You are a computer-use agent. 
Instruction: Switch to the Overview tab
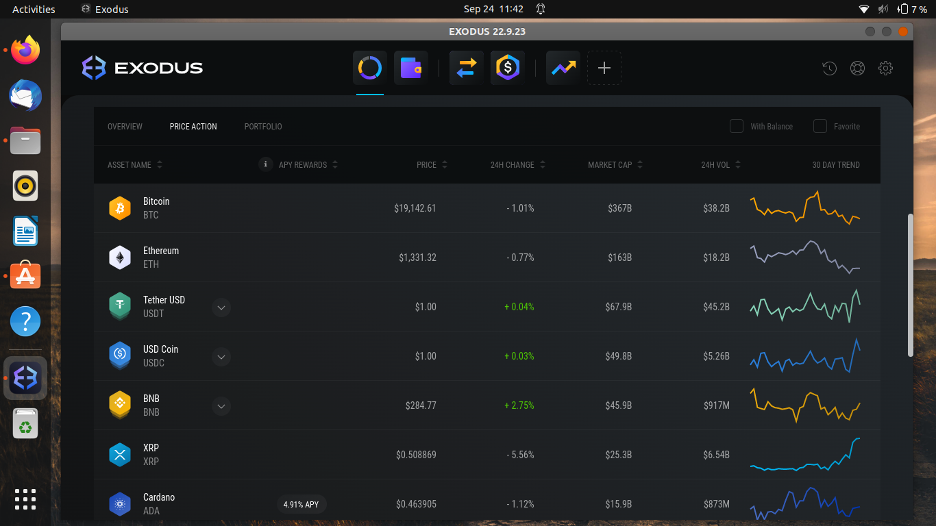(125, 127)
